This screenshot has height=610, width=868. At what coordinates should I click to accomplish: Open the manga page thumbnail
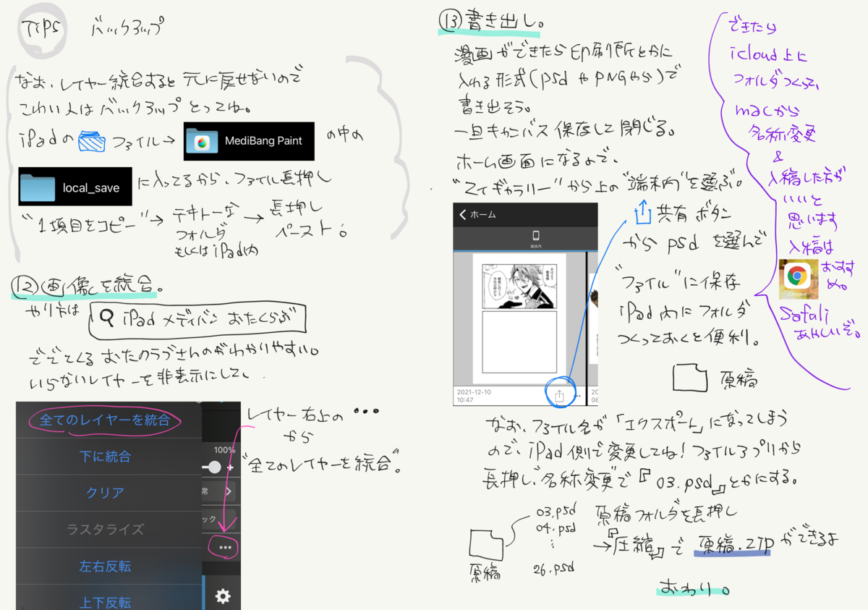(519, 318)
